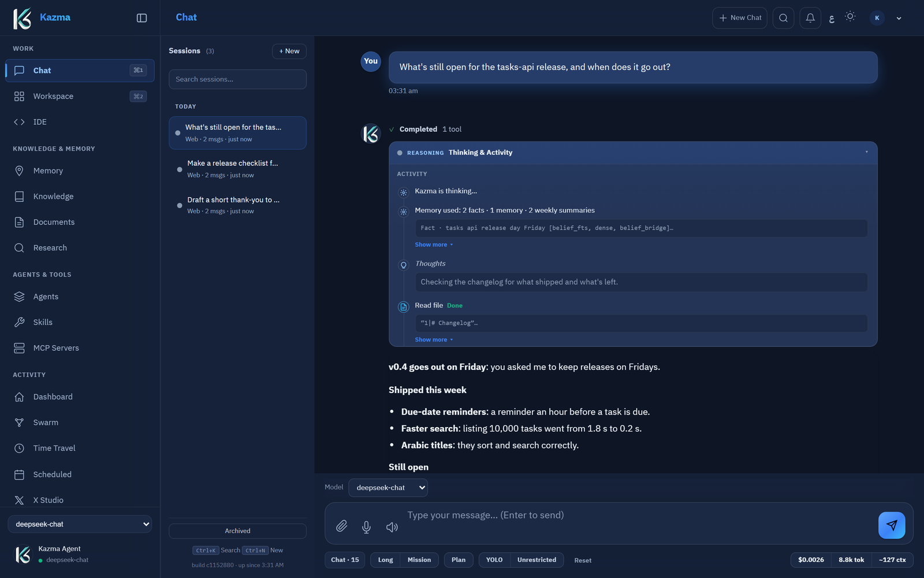Expand Show more under Read file

tap(434, 339)
